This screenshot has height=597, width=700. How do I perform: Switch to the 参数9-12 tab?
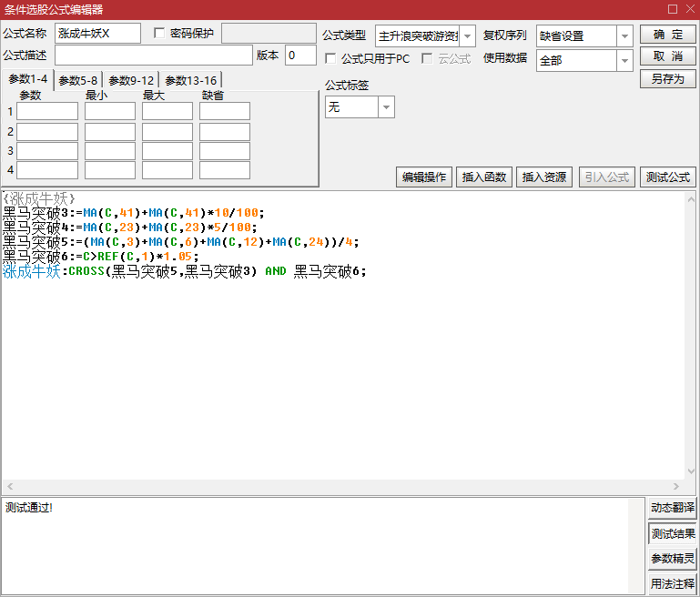pos(131,80)
